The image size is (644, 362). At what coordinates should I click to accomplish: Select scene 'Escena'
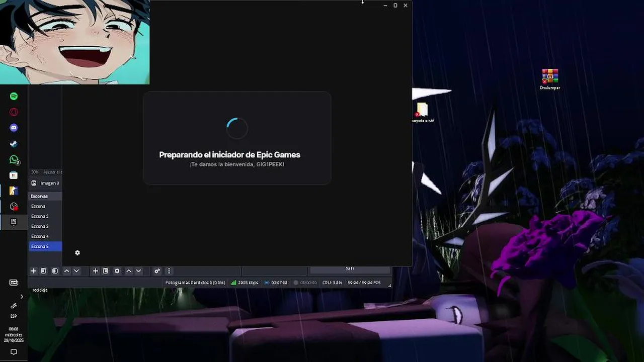(45, 206)
